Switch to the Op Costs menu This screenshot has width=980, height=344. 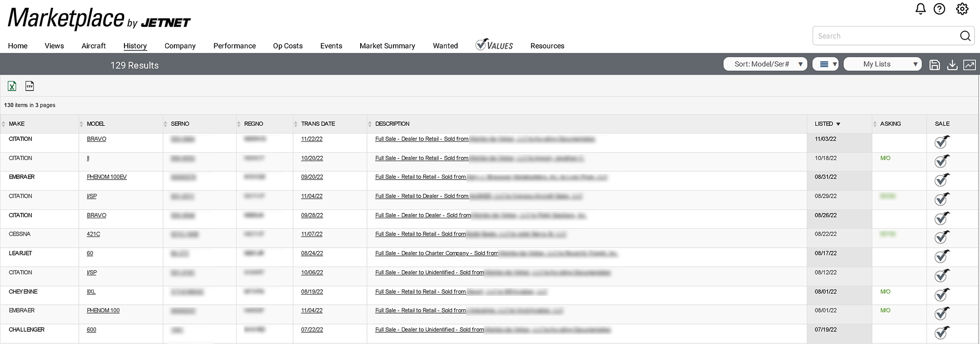288,46
